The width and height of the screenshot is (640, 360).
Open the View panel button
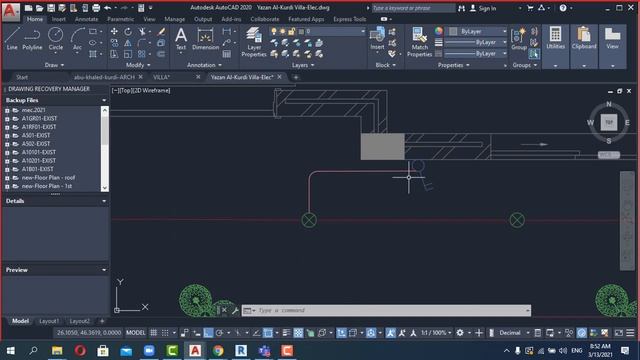[612, 46]
